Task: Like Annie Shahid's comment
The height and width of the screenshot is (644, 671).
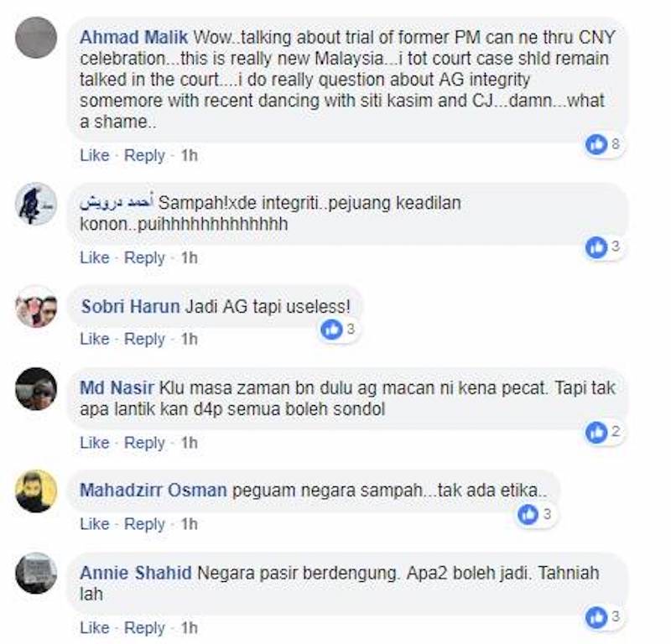Action: (x=95, y=628)
